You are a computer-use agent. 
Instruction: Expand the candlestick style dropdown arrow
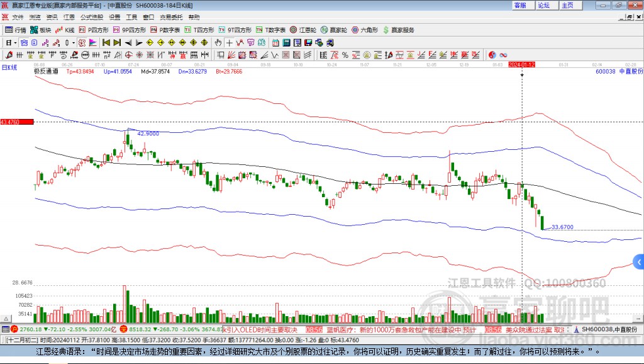point(74,43)
